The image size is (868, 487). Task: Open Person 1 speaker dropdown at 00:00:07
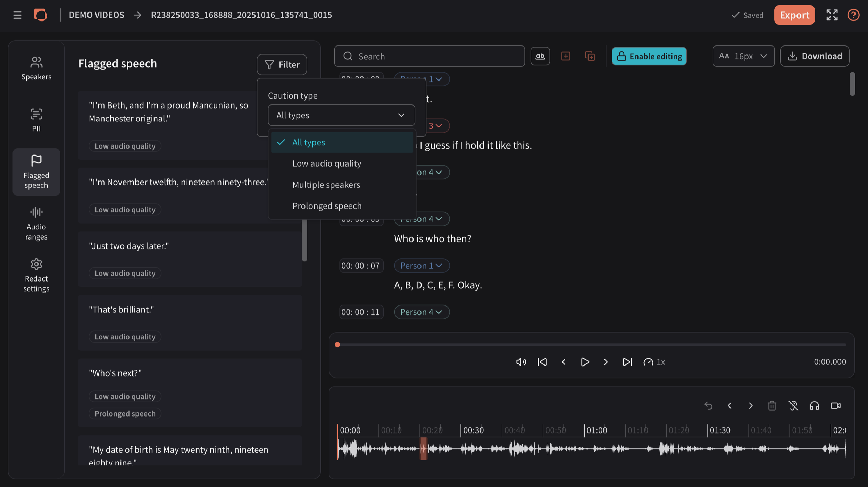point(422,266)
